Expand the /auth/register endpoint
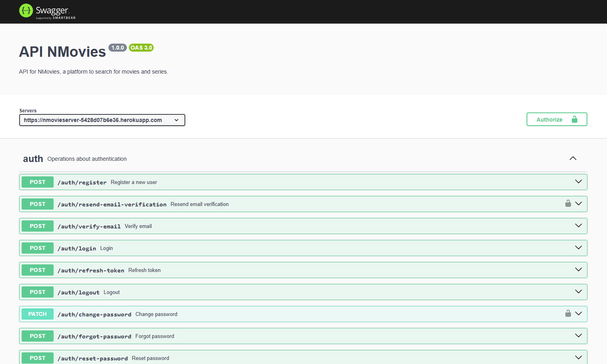 [x=578, y=181]
